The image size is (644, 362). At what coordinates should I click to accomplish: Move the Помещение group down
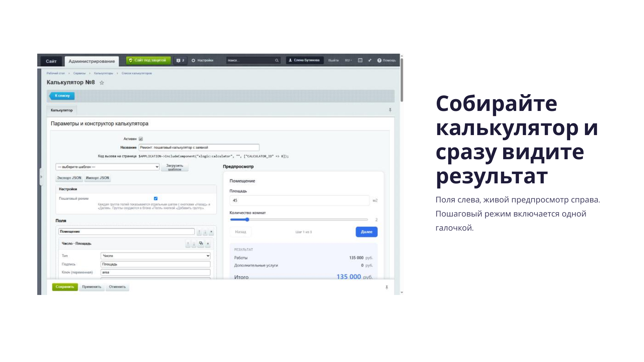tap(205, 232)
